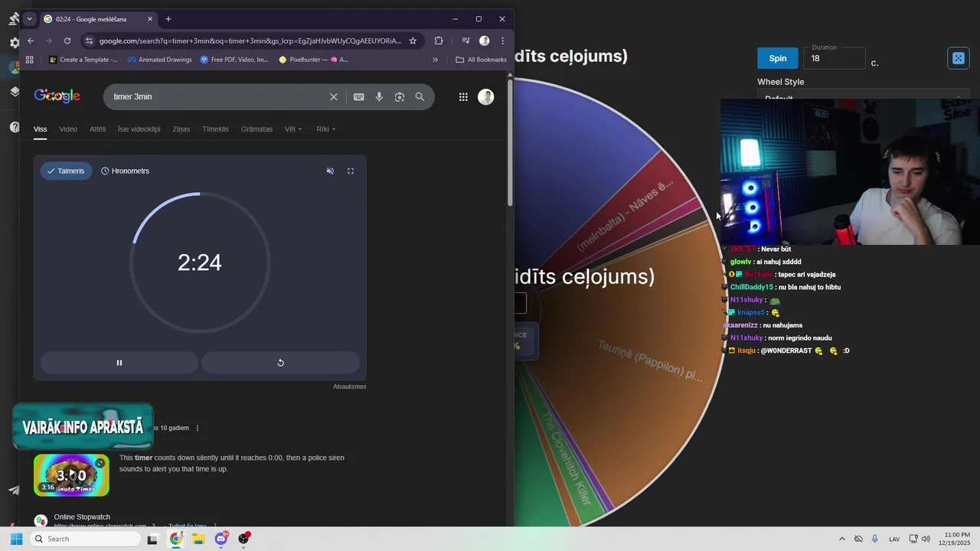Screen dimensions: 980x551
Task: Open the 'Free PDF, Video, Im...' bookmark
Action: coord(234,59)
